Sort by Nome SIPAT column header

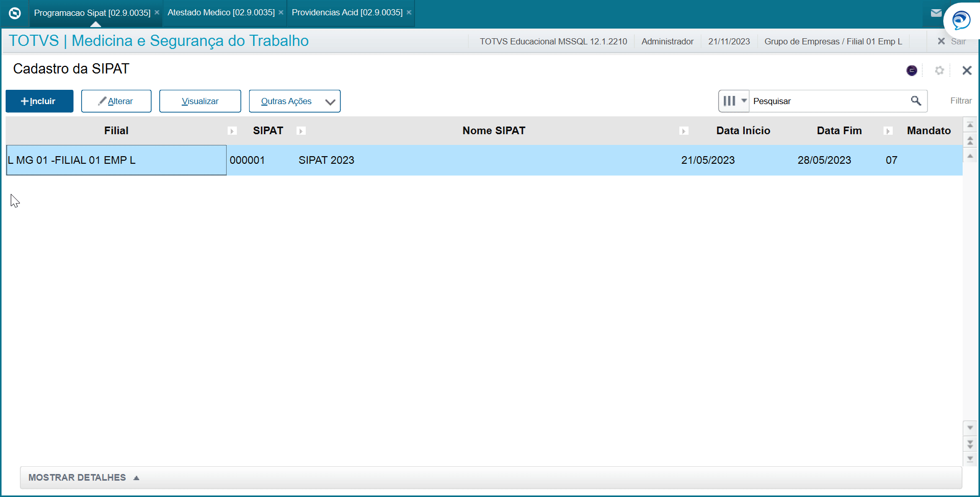(x=494, y=131)
